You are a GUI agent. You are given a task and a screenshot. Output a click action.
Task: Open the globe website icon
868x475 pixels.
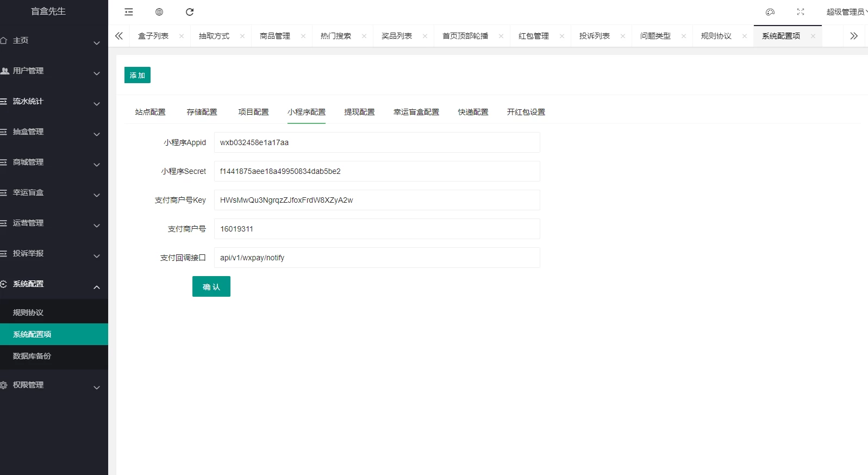(x=159, y=12)
